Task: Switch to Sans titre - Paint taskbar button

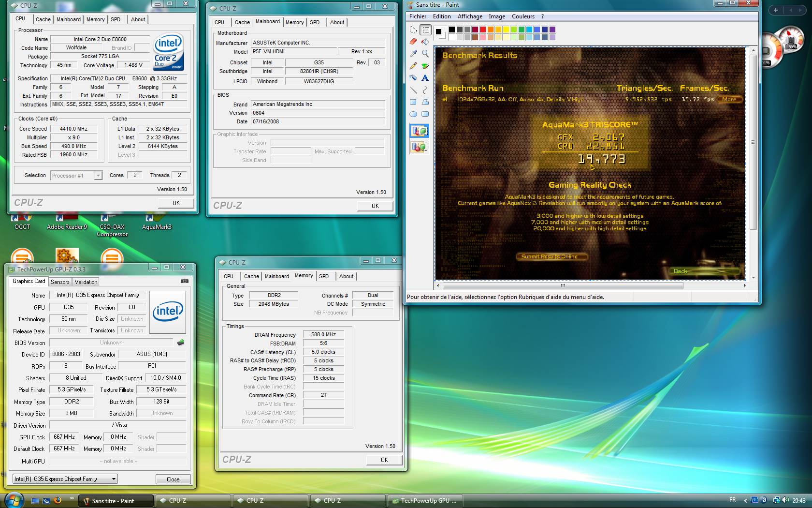Action: pos(116,501)
